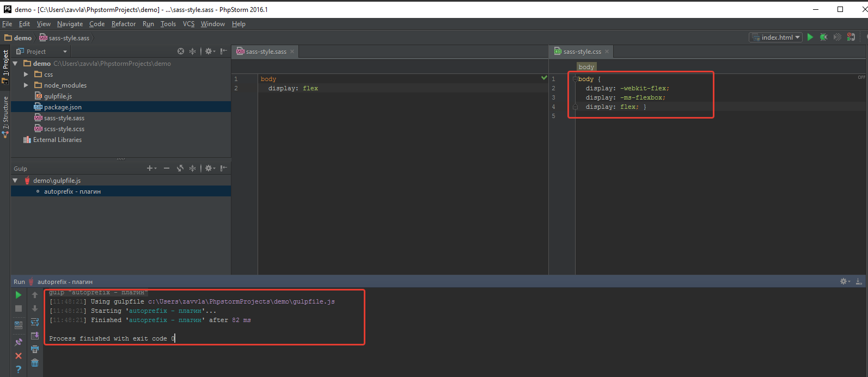Hide the Project tool window
This screenshot has width=868, height=377.
pos(224,51)
